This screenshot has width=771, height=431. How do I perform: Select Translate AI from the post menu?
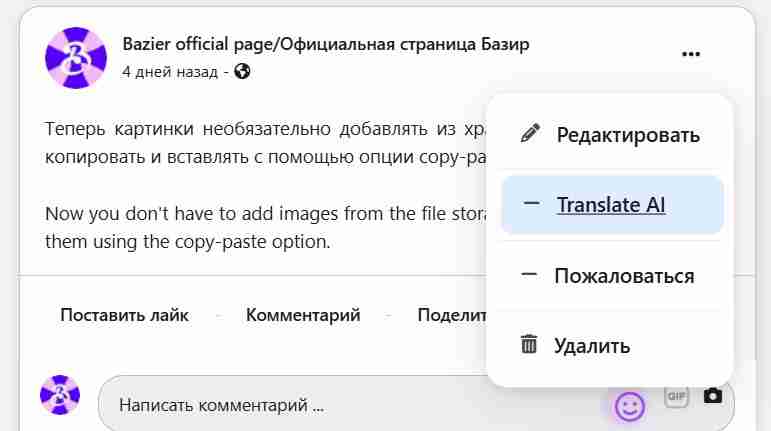[610, 205]
